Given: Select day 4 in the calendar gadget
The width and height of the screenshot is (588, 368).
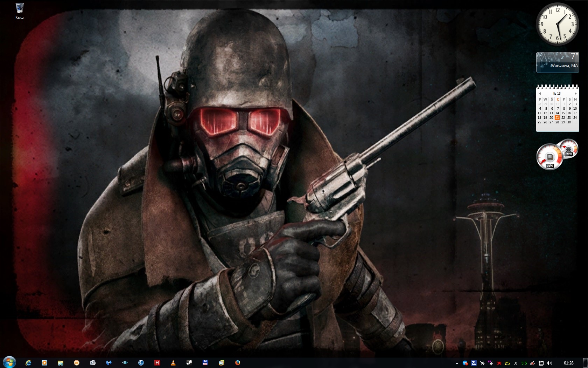Looking at the screenshot, I should [x=540, y=109].
